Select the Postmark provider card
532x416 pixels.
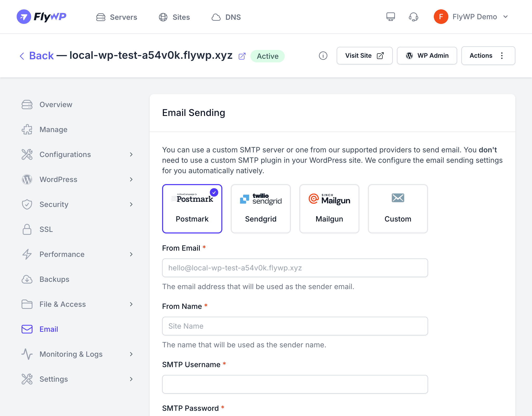[x=192, y=209]
